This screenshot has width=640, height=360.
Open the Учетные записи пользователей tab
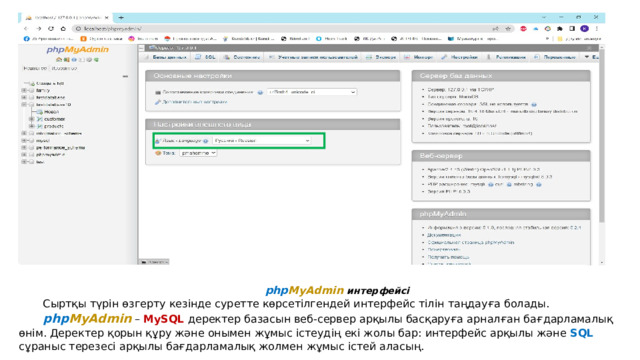coord(313,57)
